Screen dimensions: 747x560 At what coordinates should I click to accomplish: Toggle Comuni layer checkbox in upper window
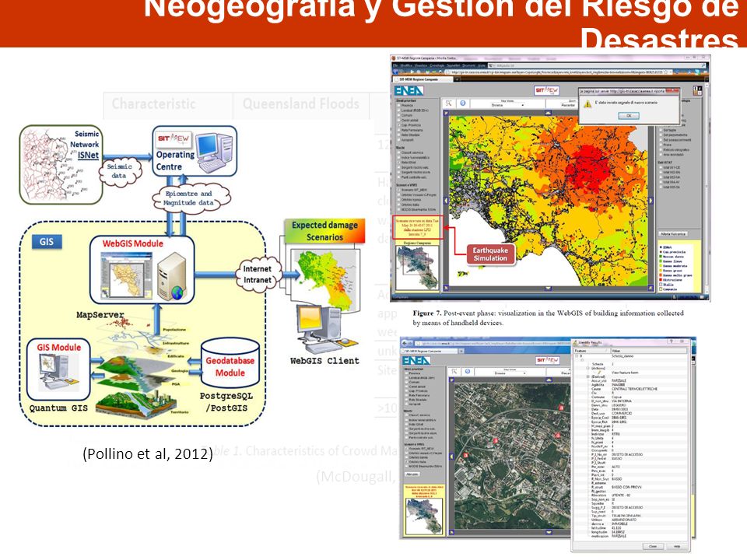(398, 115)
